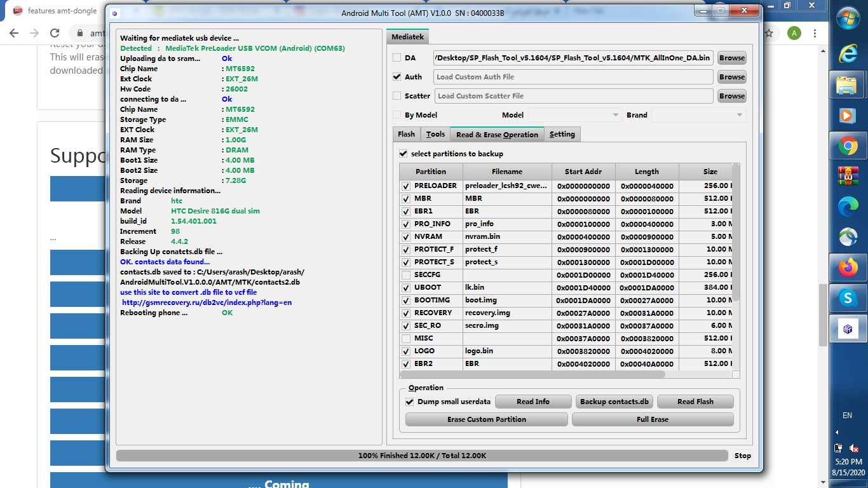
Task: Click Browse next to the DA file
Action: pyautogui.click(x=732, y=58)
